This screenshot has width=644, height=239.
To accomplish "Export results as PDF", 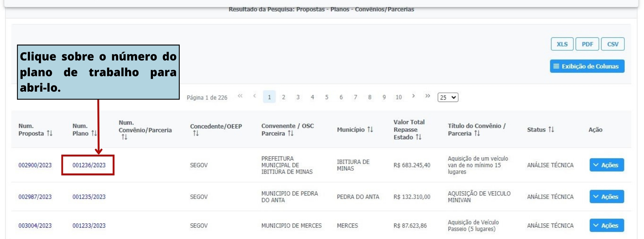I will point(587,44).
